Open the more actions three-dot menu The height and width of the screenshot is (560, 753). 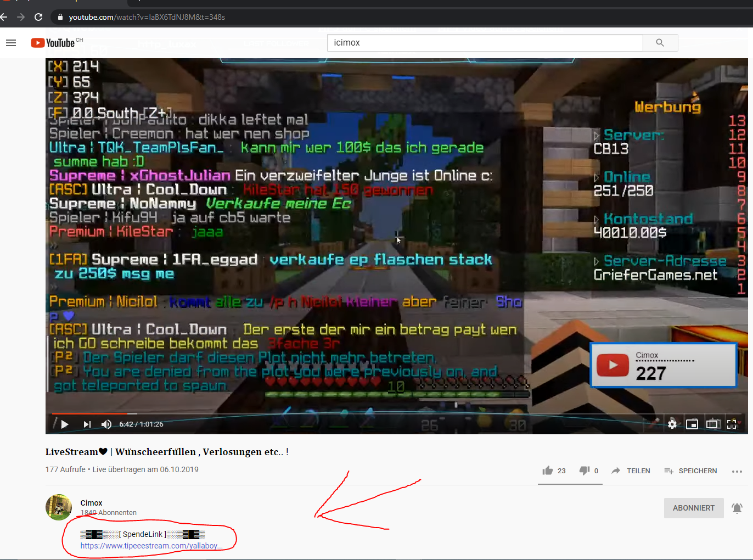(737, 471)
